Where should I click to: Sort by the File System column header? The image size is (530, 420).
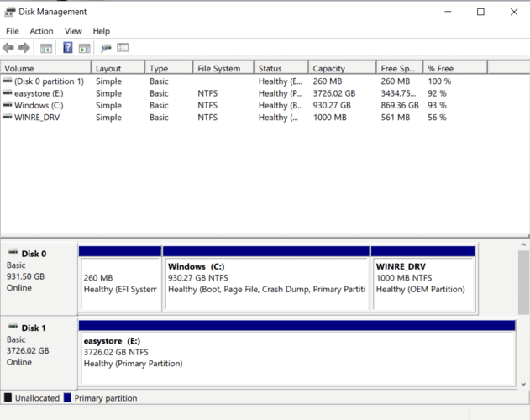pos(223,68)
